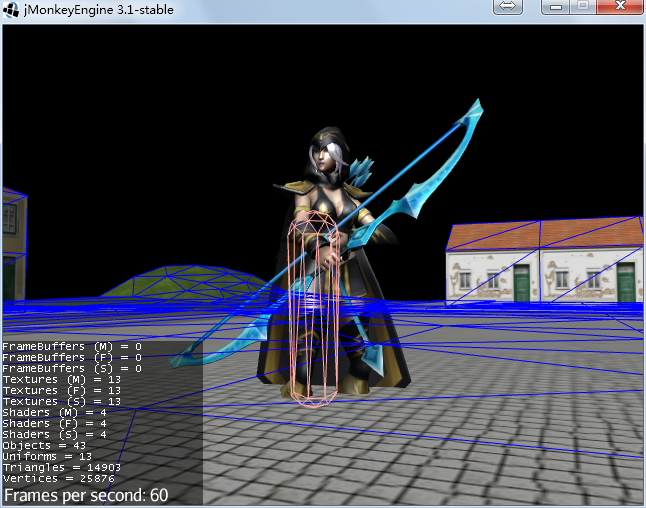Click the double-arrow button in title bar
The image size is (646, 508).
pyautogui.click(x=507, y=7)
